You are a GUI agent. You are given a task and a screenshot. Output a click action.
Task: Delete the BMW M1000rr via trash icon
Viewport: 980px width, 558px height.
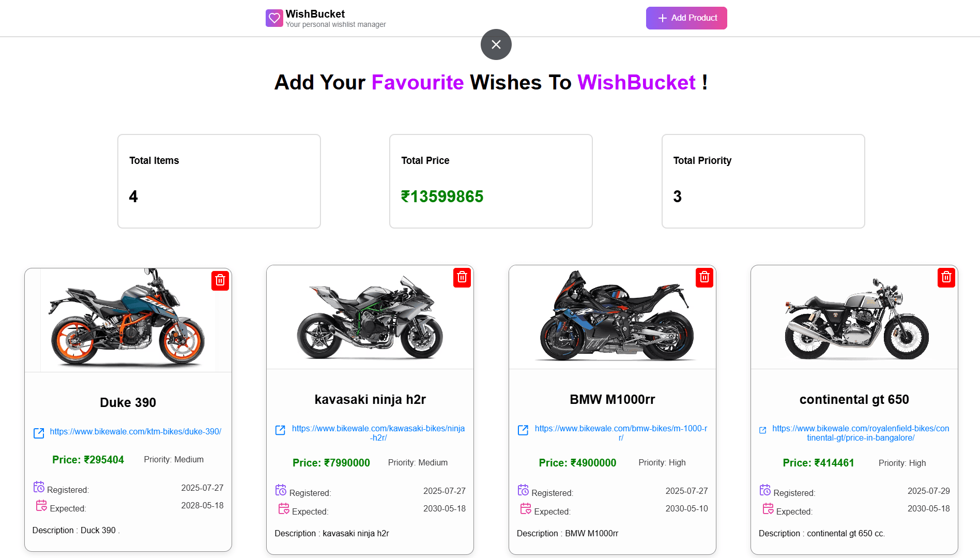click(704, 278)
